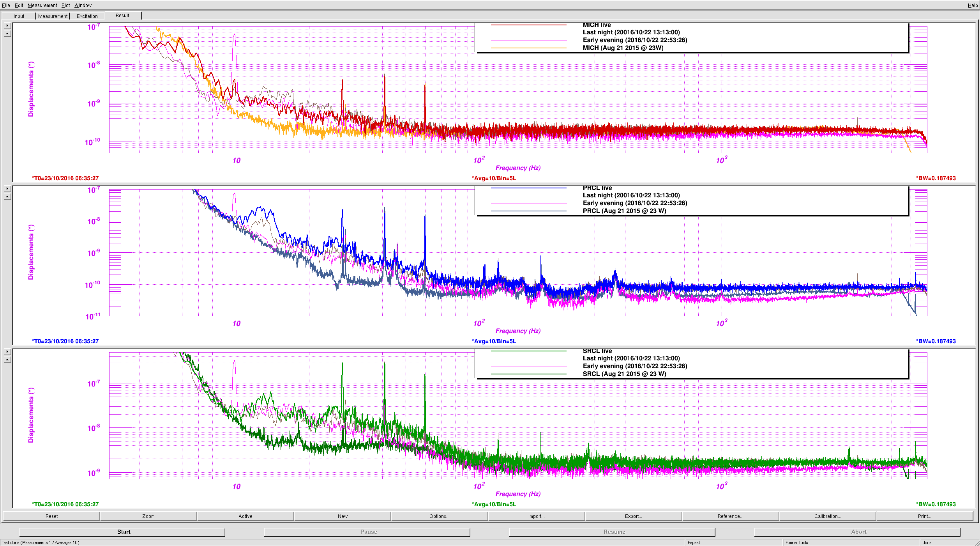980x546 pixels.
Task: Click the Reset button
Action: coord(51,516)
